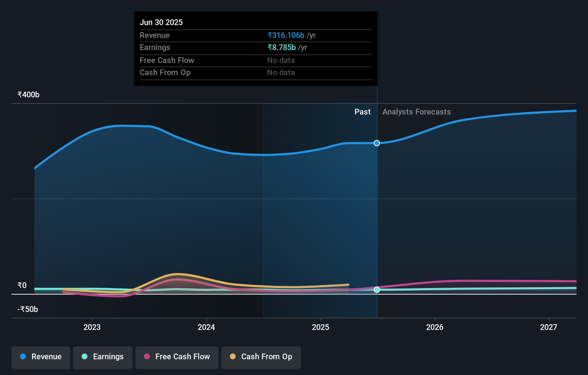Toggle the Free Cash Flow legend button
The height and width of the screenshot is (375, 588).
click(x=177, y=357)
